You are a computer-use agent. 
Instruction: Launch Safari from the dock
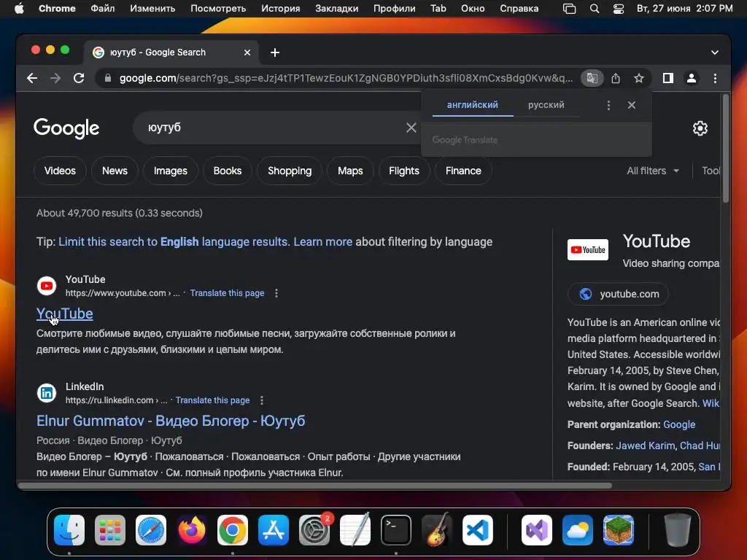pos(151,530)
